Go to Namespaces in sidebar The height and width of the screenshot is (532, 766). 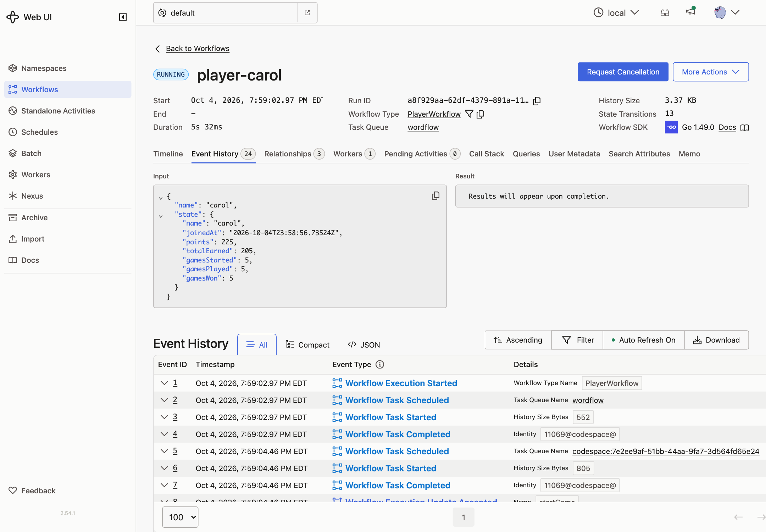68,68
